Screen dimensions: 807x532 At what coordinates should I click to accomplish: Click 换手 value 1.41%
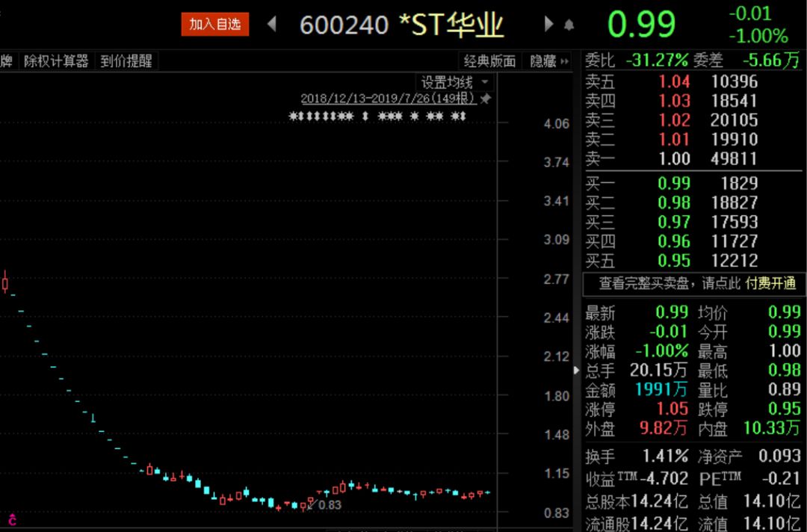click(665, 456)
